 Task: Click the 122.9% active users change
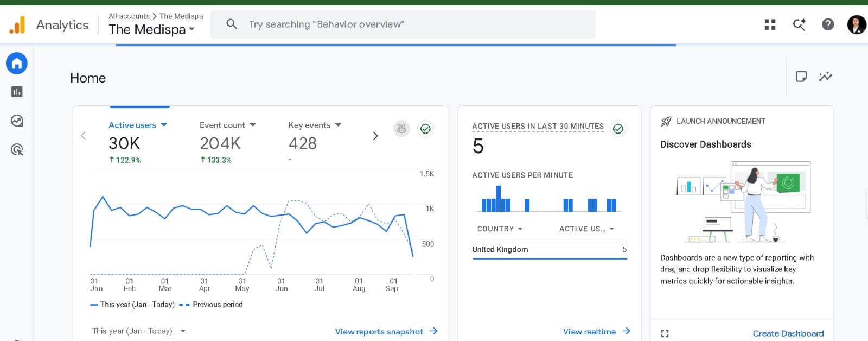click(125, 160)
